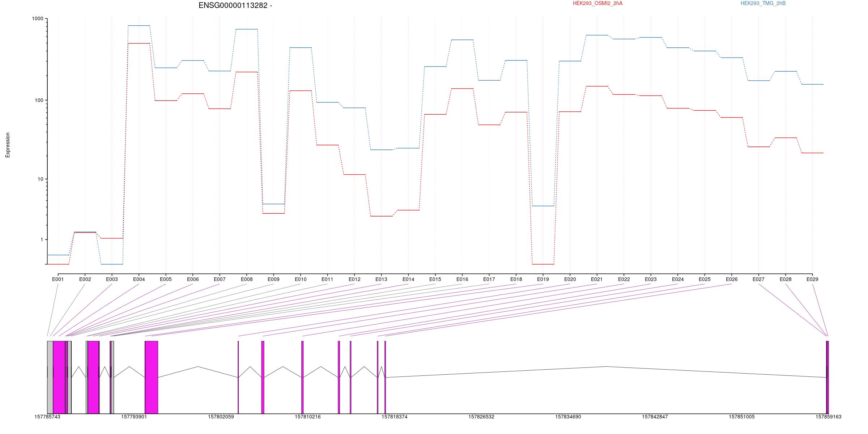The height and width of the screenshot is (434, 868).
Task: Click the blue expression segment above E004
Action: click(139, 26)
